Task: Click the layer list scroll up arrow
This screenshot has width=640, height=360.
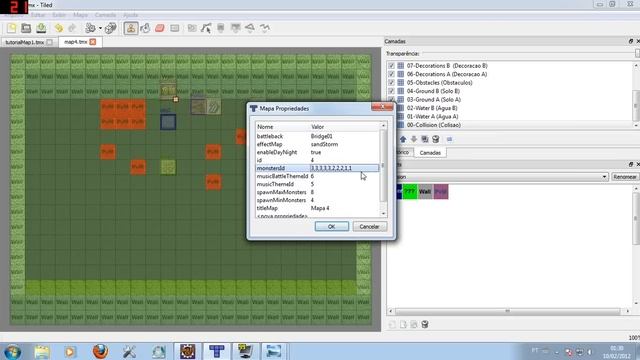Action: pyautogui.click(x=636, y=65)
